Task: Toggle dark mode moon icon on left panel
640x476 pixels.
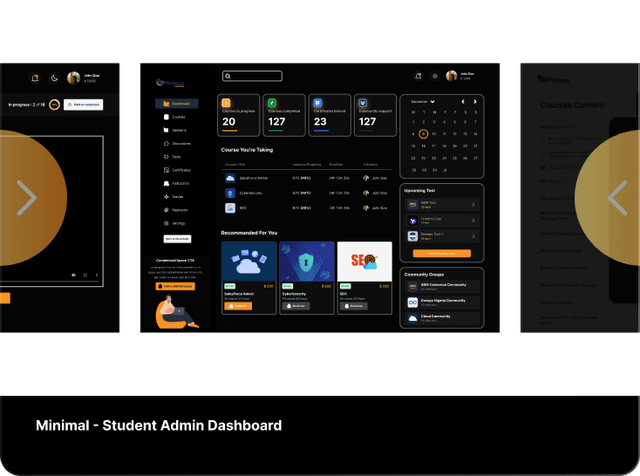Action: pos(52,78)
